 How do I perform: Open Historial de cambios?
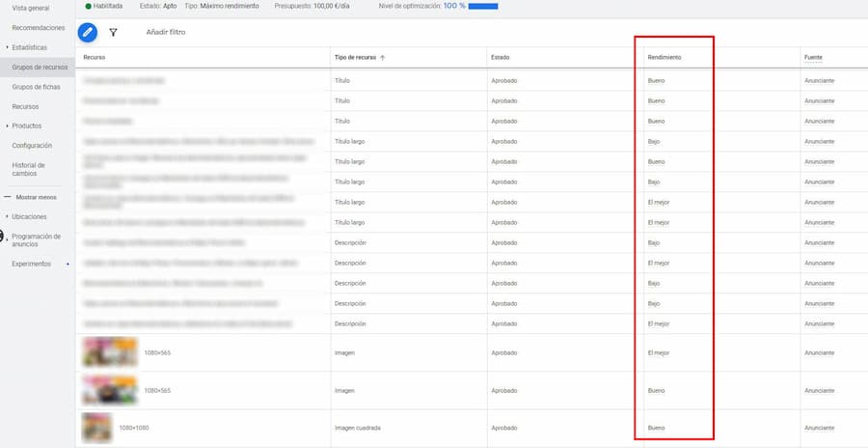click(x=29, y=169)
